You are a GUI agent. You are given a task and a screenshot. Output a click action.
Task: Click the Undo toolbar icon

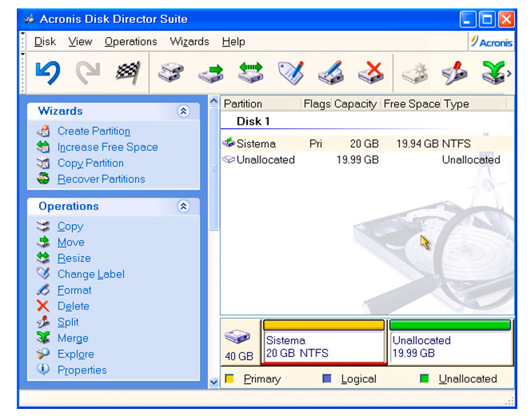point(48,73)
